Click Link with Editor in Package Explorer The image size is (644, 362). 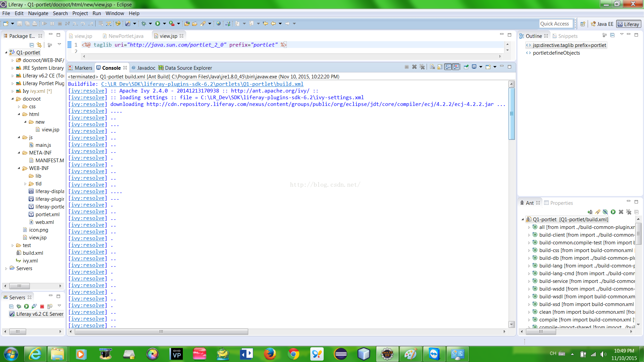39,45
